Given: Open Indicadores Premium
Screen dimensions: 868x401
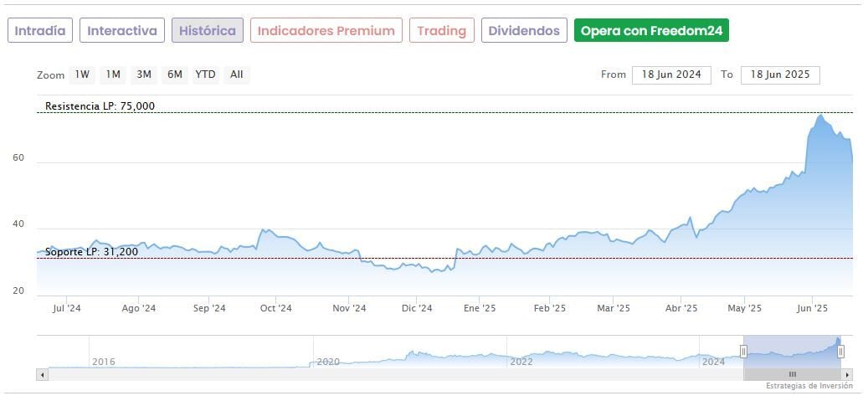Looking at the screenshot, I should click(326, 31).
